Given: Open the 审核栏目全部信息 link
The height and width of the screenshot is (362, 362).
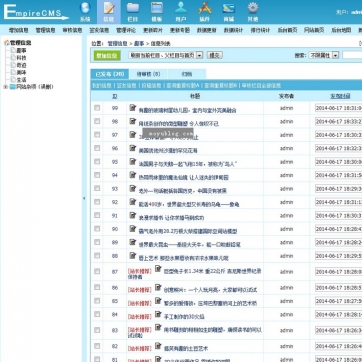Looking at the screenshot, I should coord(261,86).
